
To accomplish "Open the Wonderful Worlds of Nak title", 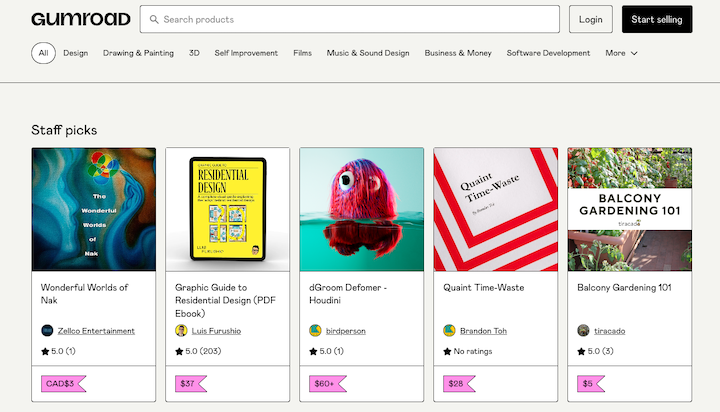I will pyautogui.click(x=84, y=294).
